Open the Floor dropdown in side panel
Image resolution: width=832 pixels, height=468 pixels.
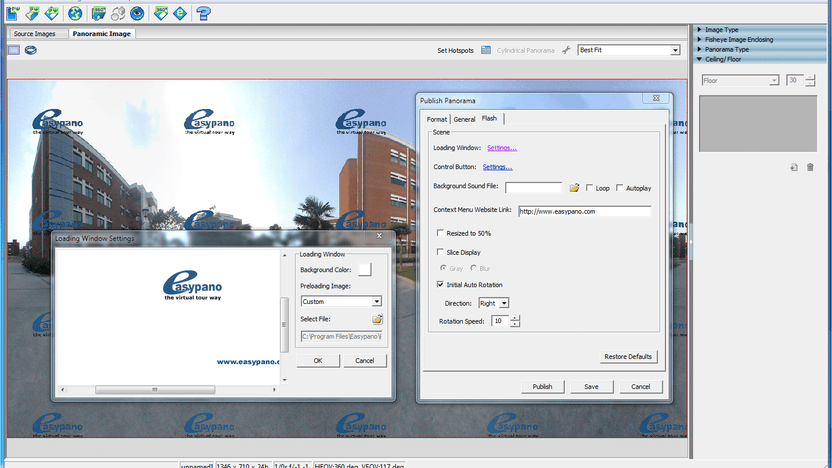(774, 81)
